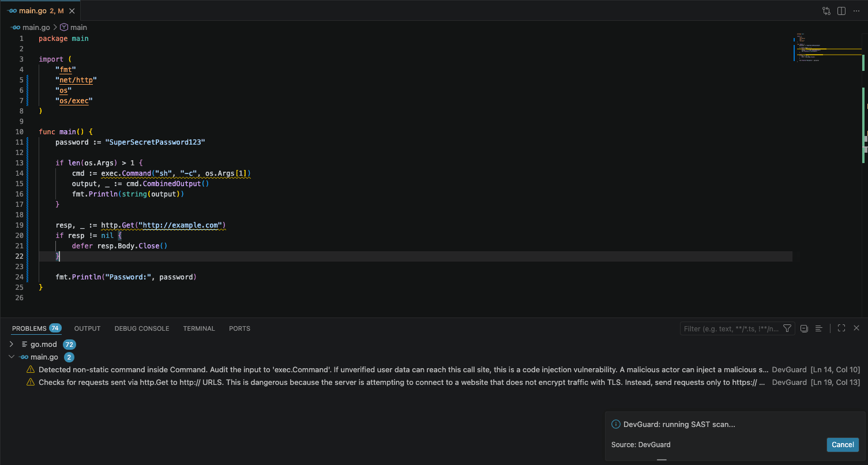Click Go icon beside main.go in Problems list
This screenshot has width=868, height=465.
tap(24, 357)
